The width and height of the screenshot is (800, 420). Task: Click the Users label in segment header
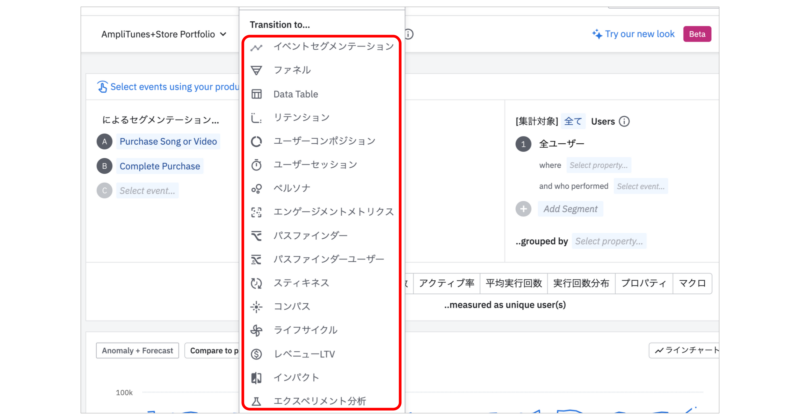603,121
